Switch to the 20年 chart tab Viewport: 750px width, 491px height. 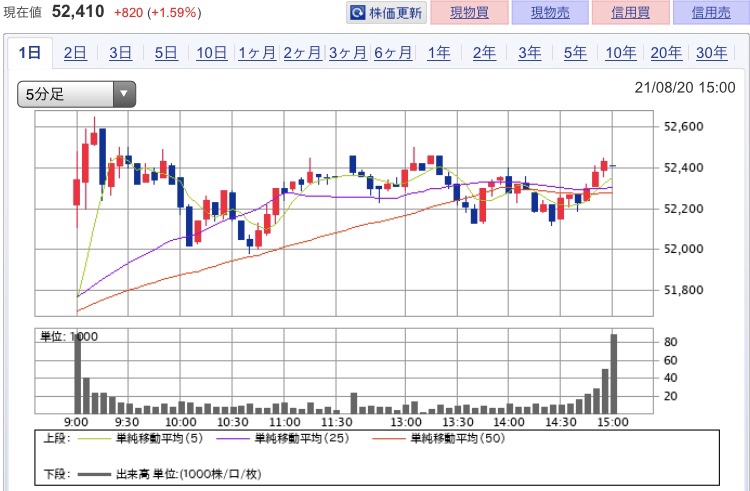point(666,53)
